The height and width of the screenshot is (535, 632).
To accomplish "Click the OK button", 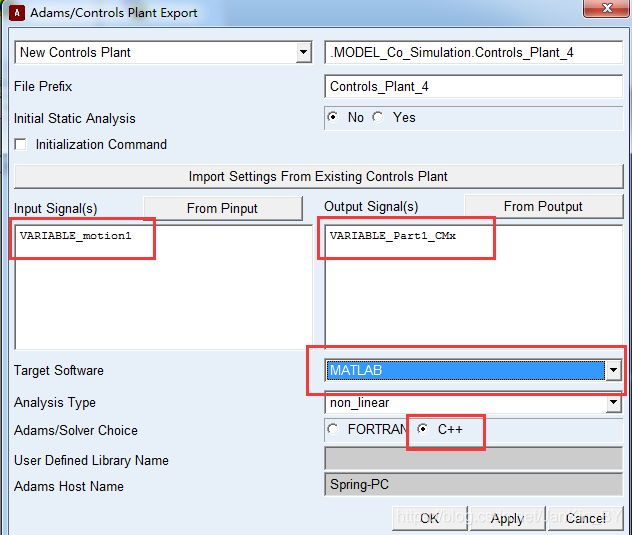I will click(x=429, y=518).
